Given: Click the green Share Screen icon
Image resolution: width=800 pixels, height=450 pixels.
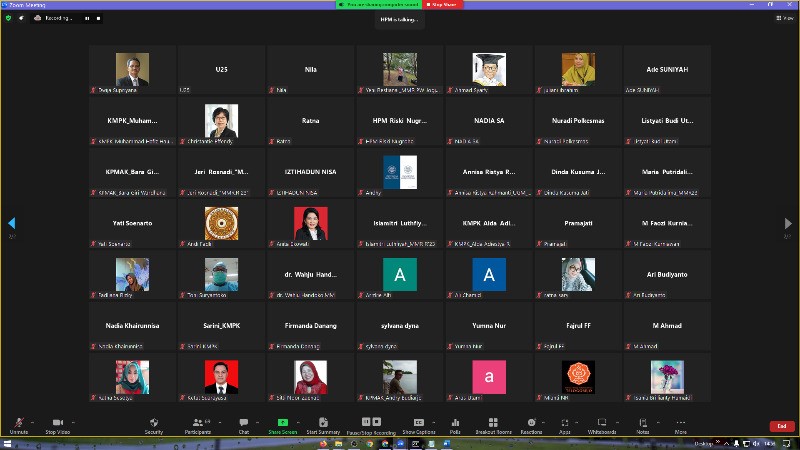Looking at the screenshot, I should [282, 423].
